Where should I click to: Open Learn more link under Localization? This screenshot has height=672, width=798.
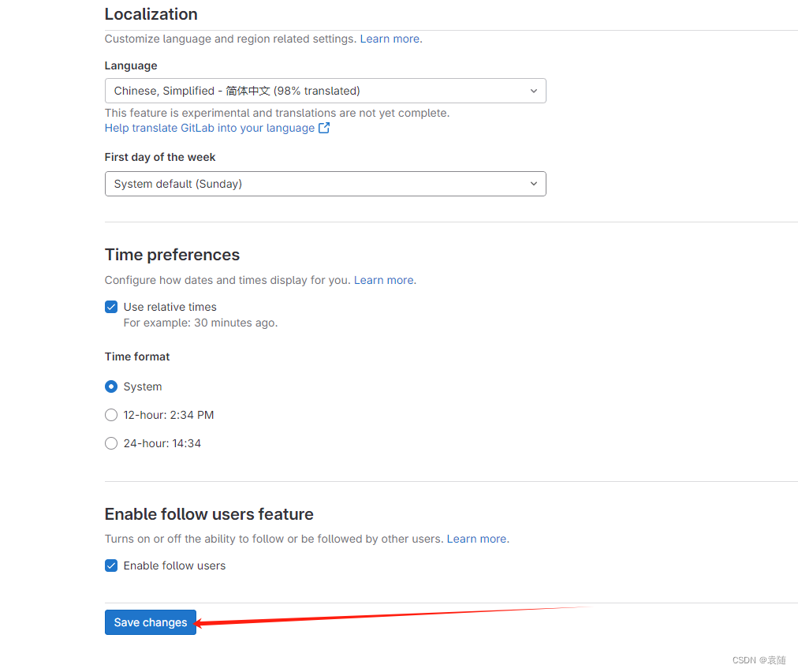[390, 39]
